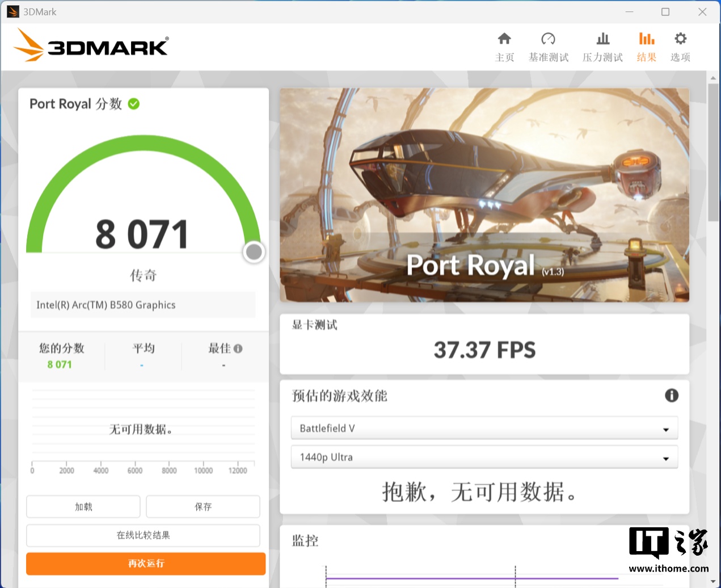Open the Stress Test (压力测试) icon
721x588 pixels.
602,39
